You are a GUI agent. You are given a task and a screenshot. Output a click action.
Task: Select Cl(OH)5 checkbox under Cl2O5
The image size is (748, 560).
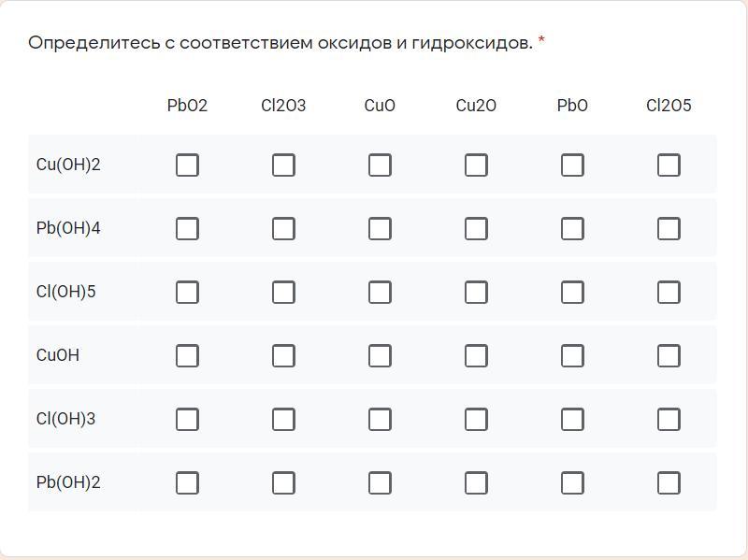(x=669, y=293)
